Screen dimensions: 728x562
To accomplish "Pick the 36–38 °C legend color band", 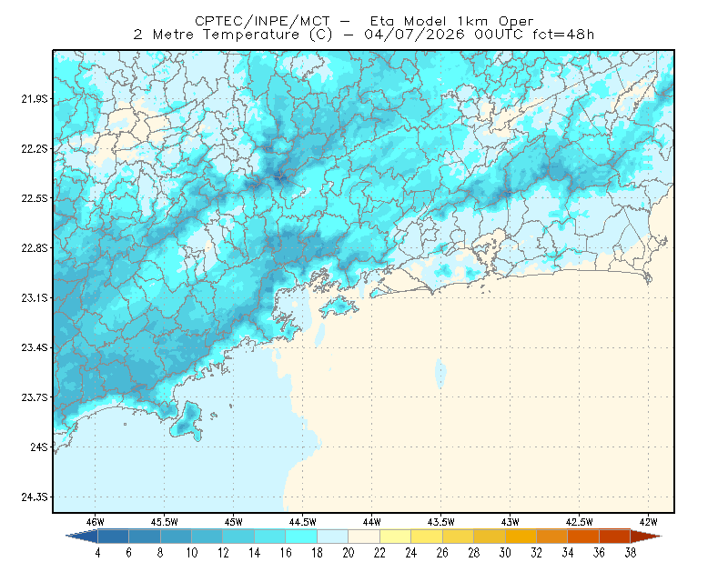I will [615, 537].
